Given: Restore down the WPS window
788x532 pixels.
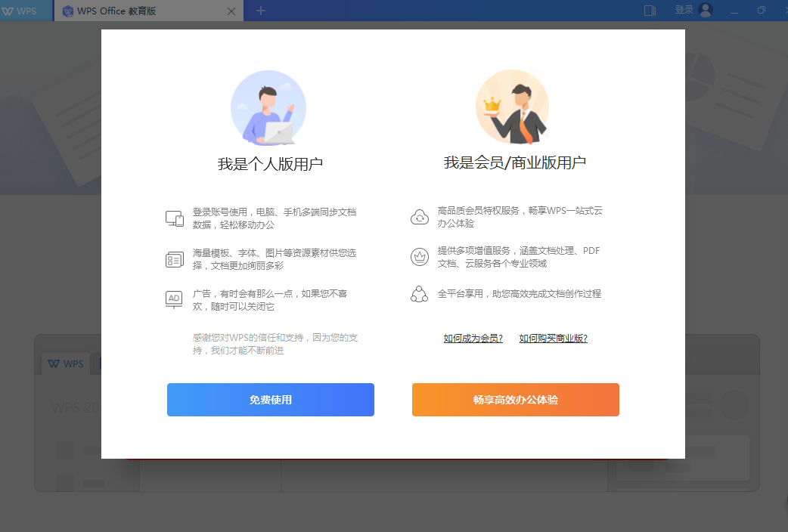Looking at the screenshot, I should 762,10.
